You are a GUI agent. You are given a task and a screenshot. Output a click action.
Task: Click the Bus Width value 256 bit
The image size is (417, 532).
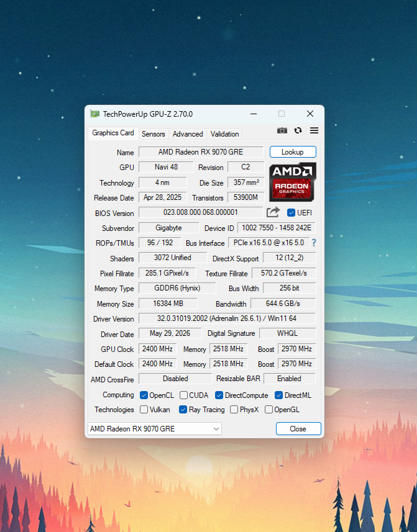coord(290,288)
